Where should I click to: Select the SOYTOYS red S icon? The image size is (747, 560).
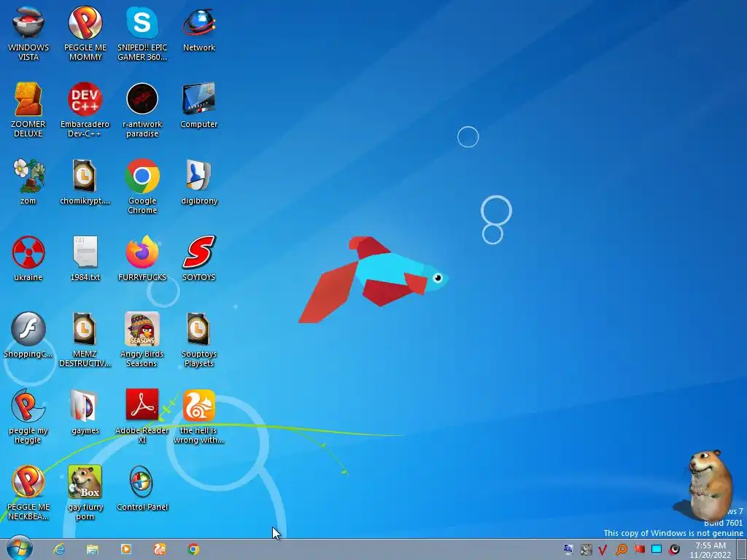(x=199, y=259)
